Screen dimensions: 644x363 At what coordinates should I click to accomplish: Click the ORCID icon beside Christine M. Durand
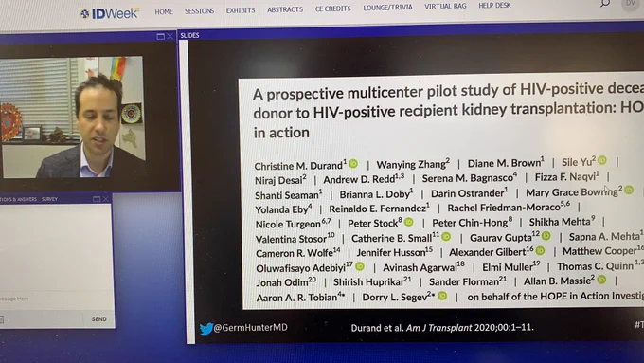click(353, 164)
